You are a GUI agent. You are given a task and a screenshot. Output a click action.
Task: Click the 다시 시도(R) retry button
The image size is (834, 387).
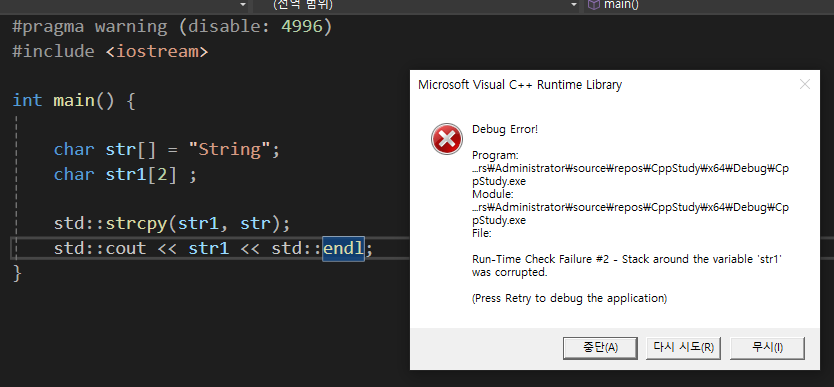tap(683, 348)
